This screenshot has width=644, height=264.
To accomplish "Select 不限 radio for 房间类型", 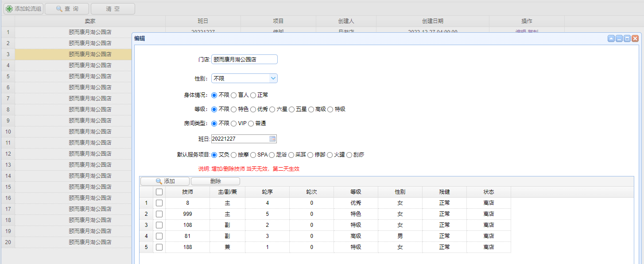I will pos(214,123).
